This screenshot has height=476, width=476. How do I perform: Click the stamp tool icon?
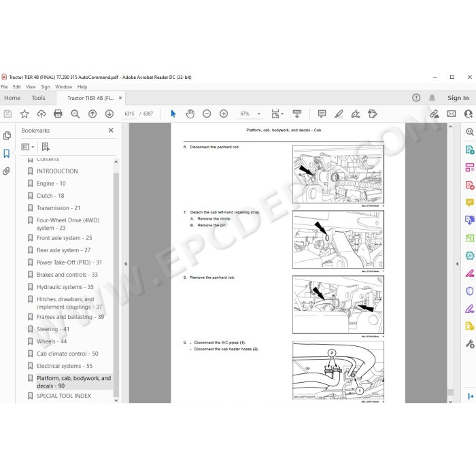pyautogui.click(x=373, y=114)
